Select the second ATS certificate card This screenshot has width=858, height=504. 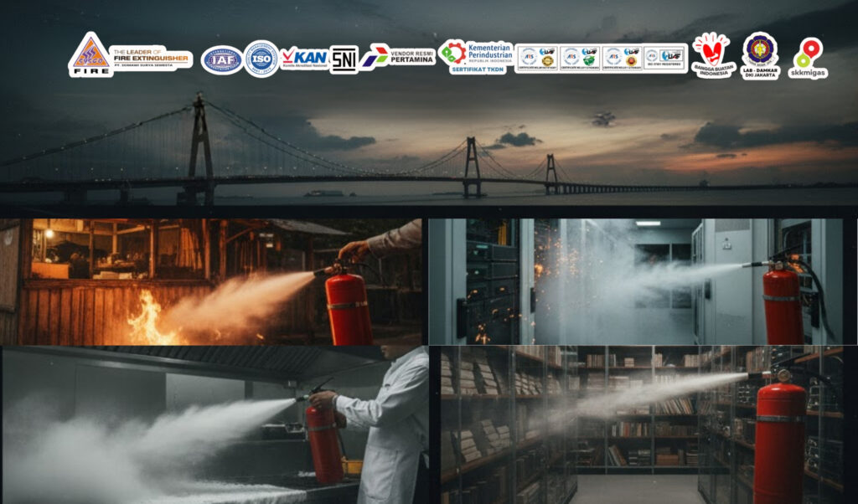[x=578, y=59]
